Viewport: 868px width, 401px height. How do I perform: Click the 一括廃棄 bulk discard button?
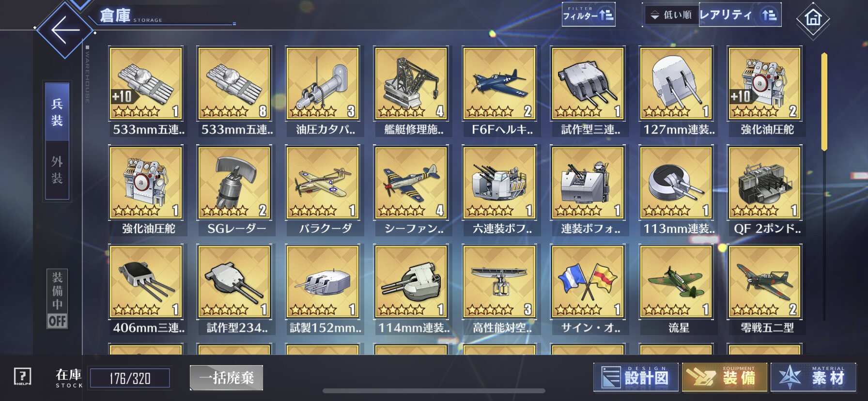(226, 378)
